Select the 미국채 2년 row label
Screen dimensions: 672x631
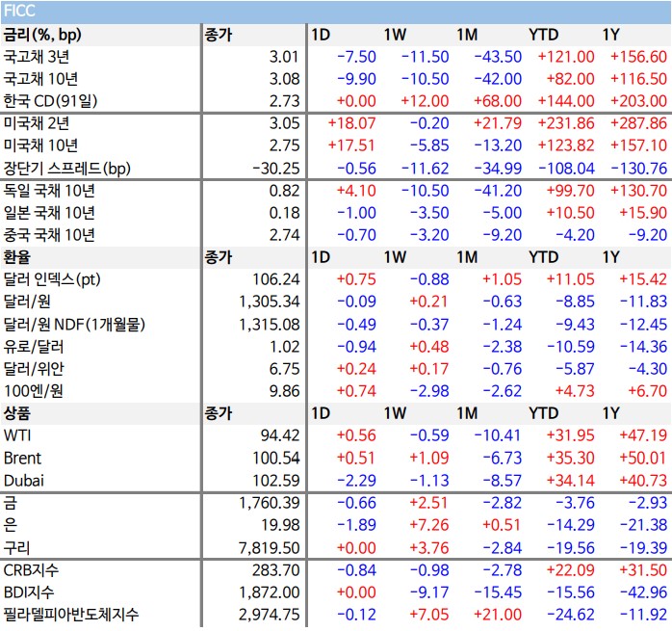(x=37, y=123)
